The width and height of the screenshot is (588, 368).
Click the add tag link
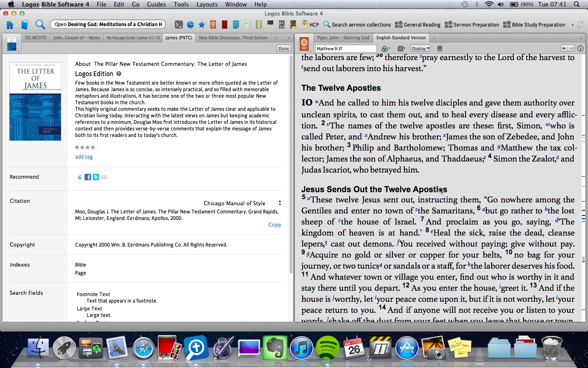(84, 157)
